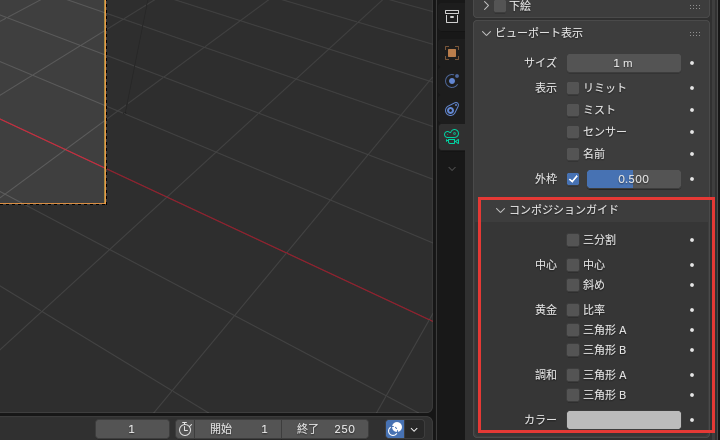Enable the 名前 display checkbox
The width and height of the screenshot is (720, 440).
573,154
